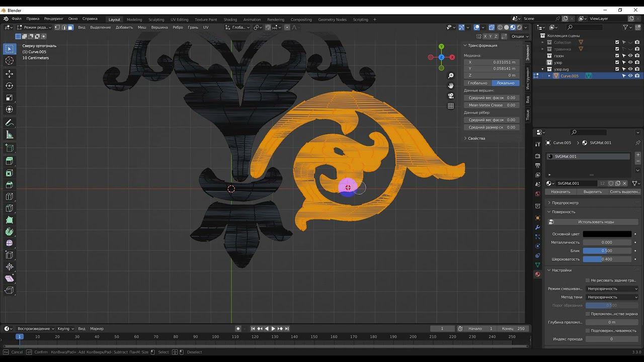644x362 pixels.
Task: Enable the backface culling checkbox
Action: (588, 280)
